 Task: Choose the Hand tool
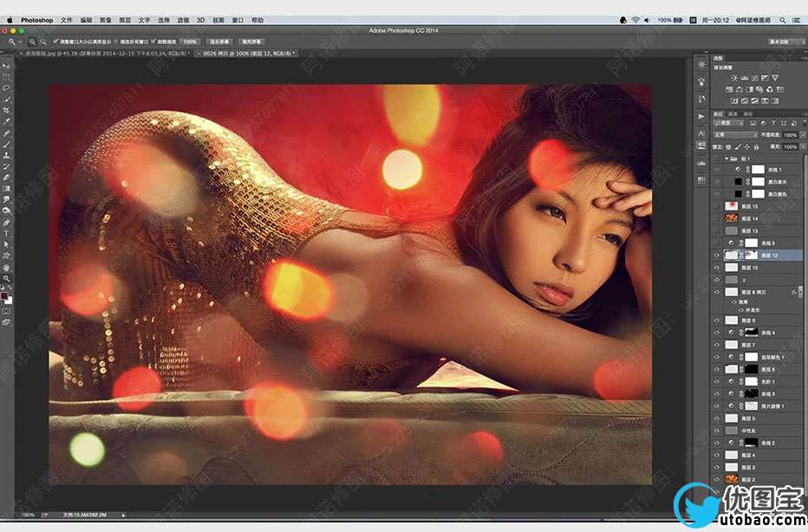[7, 269]
